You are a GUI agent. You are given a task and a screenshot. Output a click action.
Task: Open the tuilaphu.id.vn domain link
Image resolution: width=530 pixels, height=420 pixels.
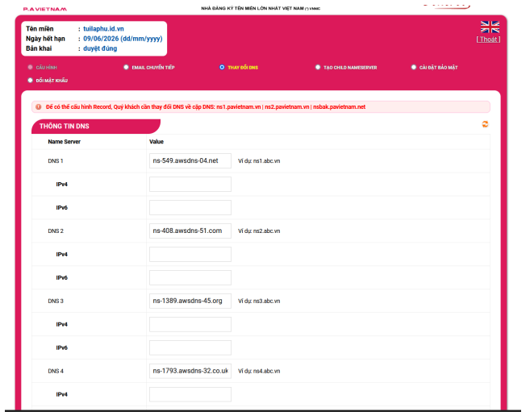coord(103,29)
